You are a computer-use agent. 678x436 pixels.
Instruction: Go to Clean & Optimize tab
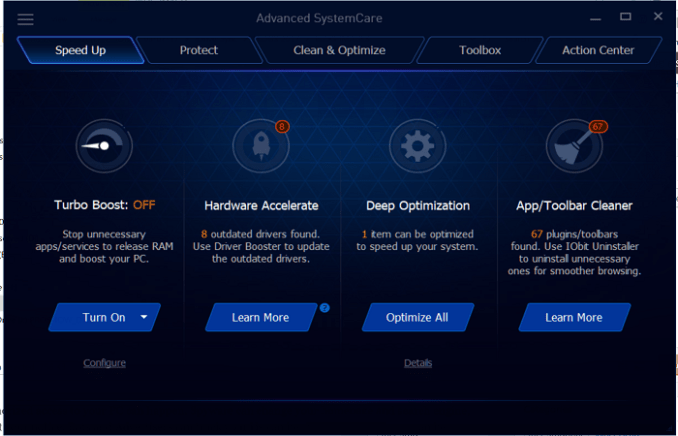click(339, 50)
